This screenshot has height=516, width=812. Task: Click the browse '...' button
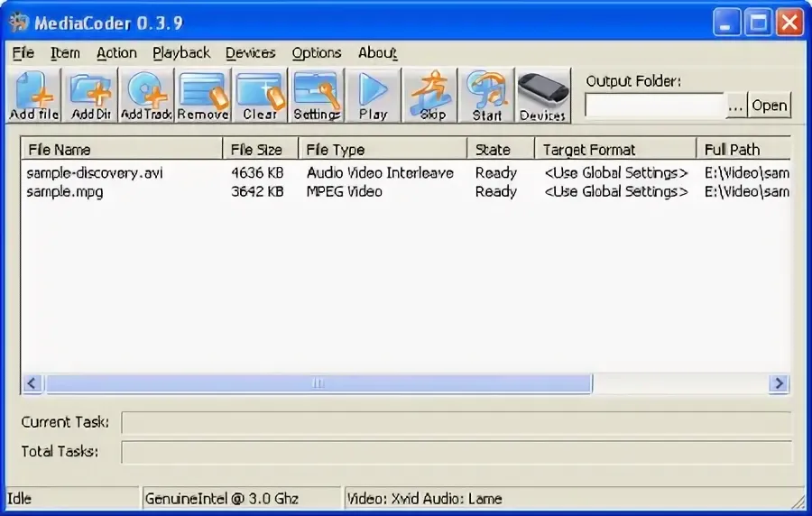click(x=736, y=106)
